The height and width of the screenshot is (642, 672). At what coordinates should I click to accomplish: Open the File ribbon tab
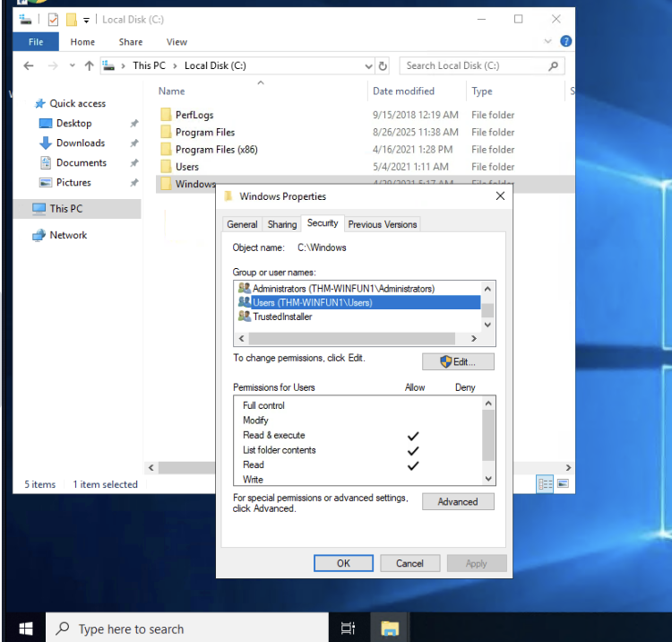pyautogui.click(x=36, y=42)
